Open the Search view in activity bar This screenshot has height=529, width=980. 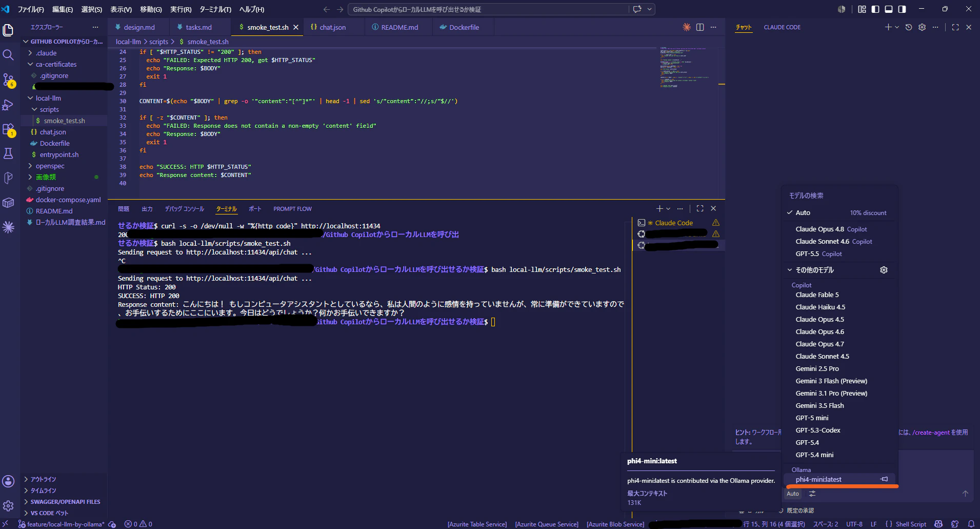(8, 55)
